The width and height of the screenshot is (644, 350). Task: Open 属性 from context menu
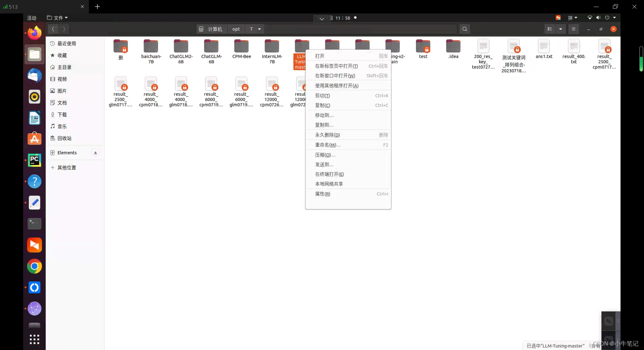tap(348, 194)
